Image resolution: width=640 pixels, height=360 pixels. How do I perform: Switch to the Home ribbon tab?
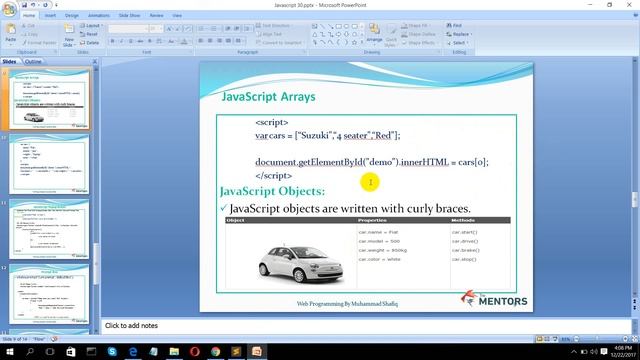pos(29,16)
